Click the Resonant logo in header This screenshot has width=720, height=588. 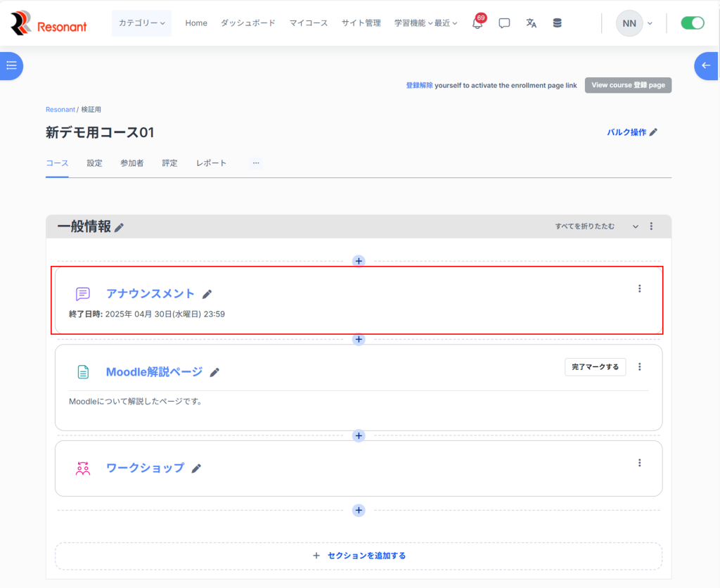[x=49, y=23]
